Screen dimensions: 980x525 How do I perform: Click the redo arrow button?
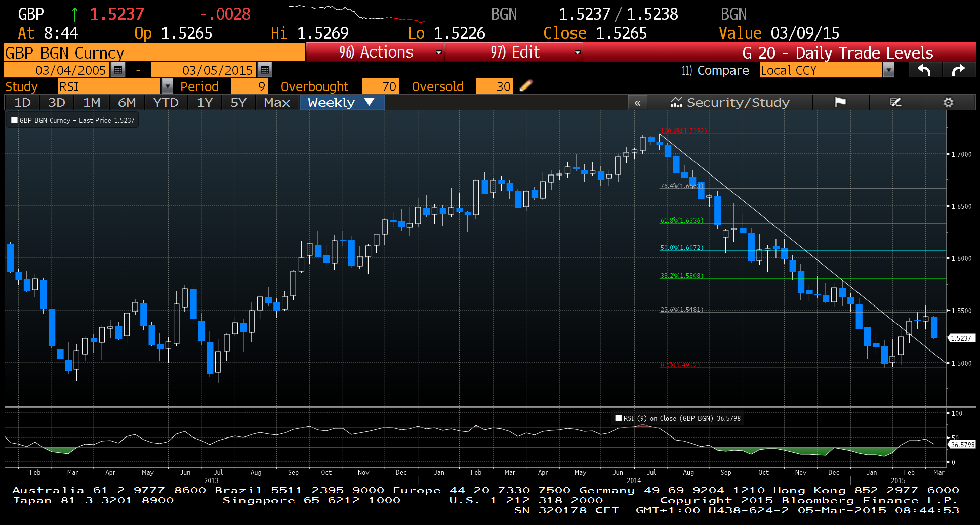point(958,70)
